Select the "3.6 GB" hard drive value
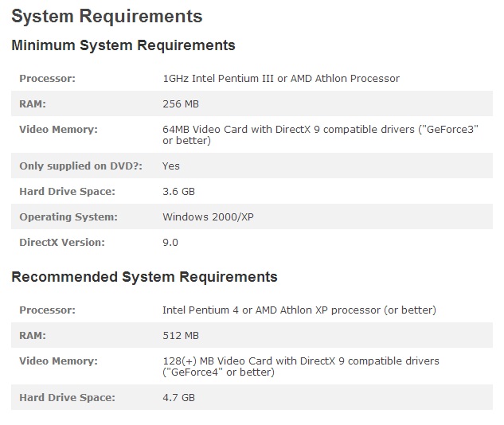Viewport: 504px width, 425px height. coord(178,192)
